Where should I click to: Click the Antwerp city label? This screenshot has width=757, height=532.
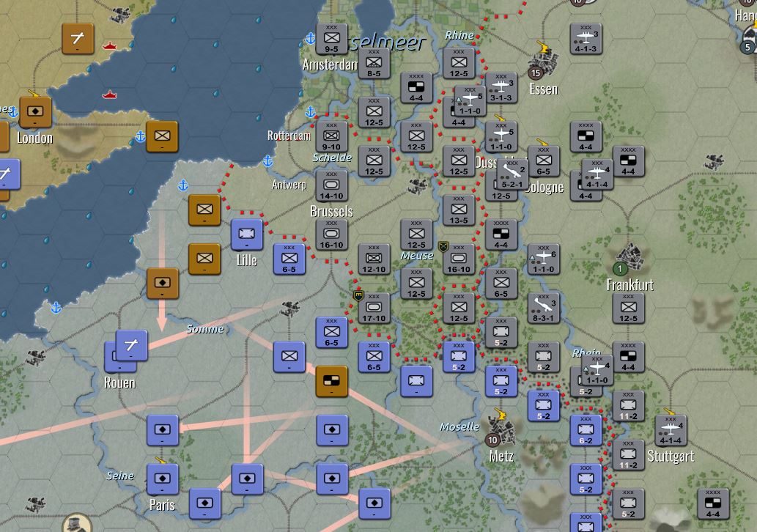289,185
